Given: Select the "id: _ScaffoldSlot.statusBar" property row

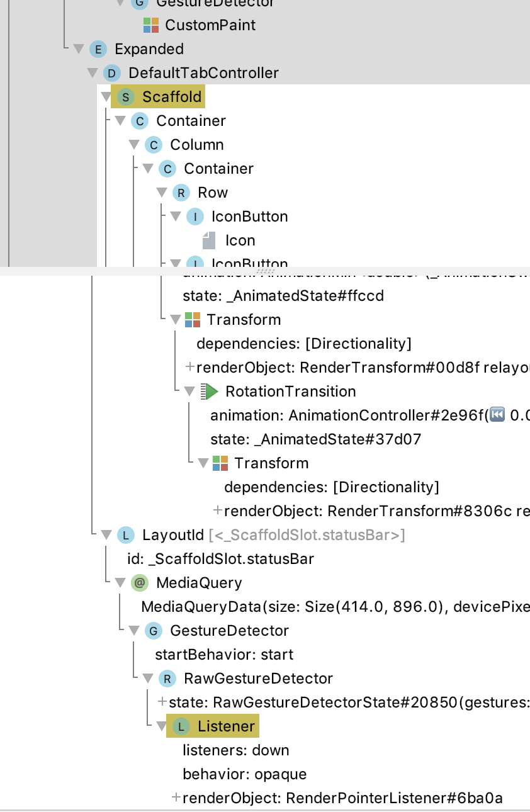Looking at the screenshot, I should 220,559.
